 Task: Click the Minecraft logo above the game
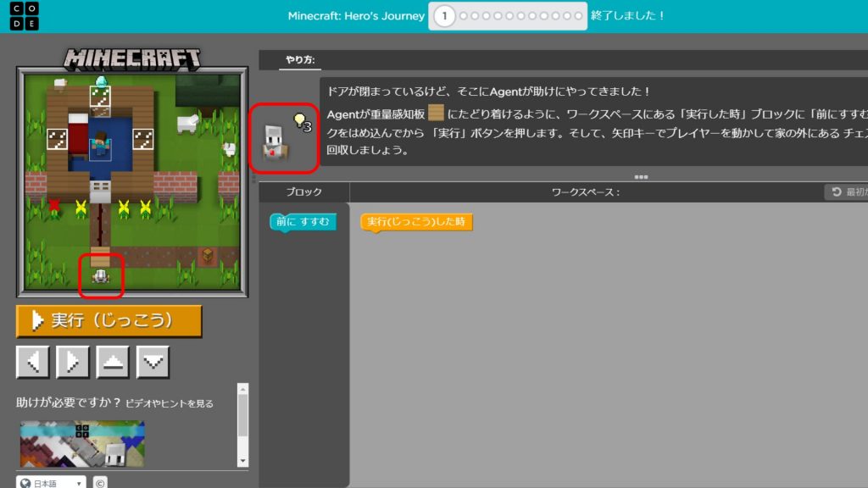tap(131, 58)
